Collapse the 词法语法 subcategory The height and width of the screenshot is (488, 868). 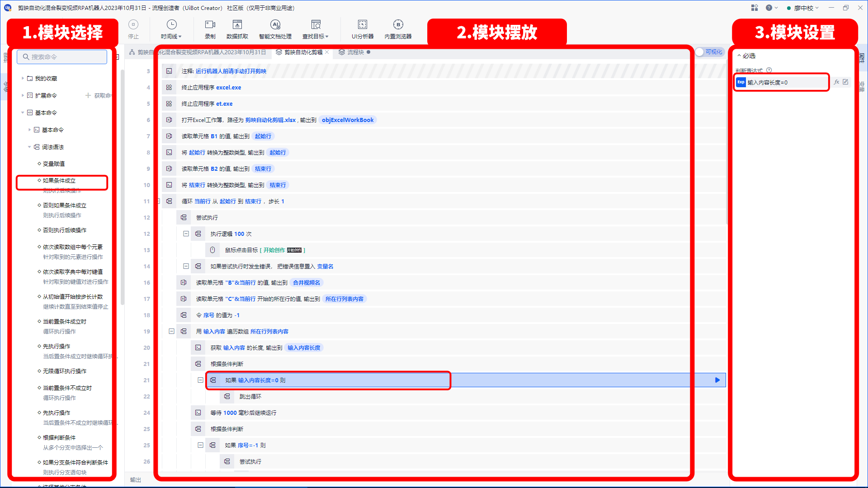click(30, 147)
